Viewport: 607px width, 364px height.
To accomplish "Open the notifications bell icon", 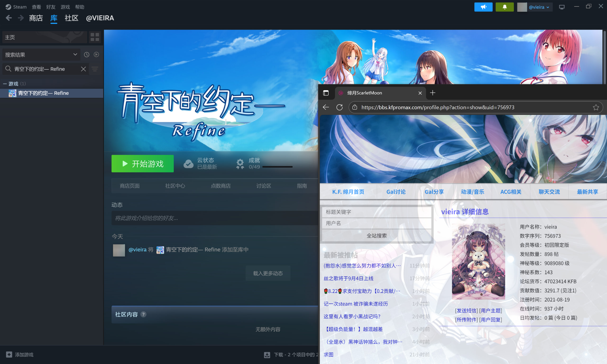I will pos(504,7).
